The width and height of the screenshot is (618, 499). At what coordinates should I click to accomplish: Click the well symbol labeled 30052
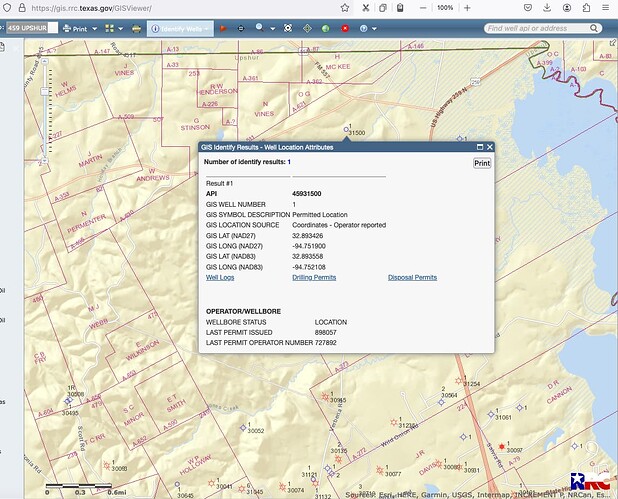[x=243, y=428]
